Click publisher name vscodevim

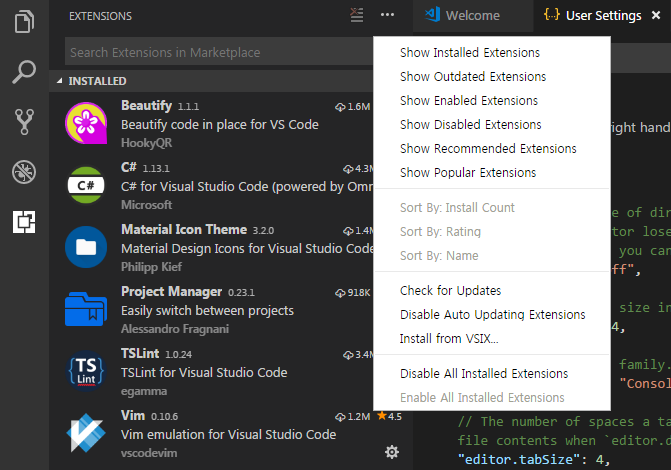click(149, 453)
